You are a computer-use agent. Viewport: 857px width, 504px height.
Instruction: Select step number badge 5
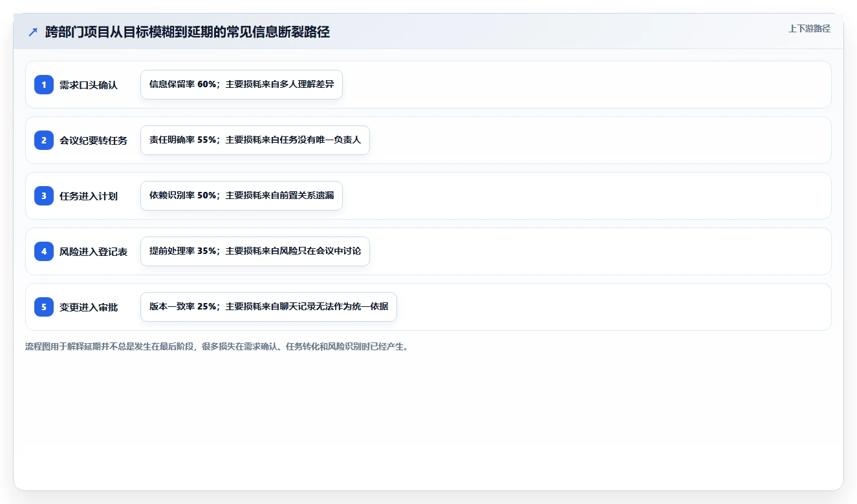[44, 307]
